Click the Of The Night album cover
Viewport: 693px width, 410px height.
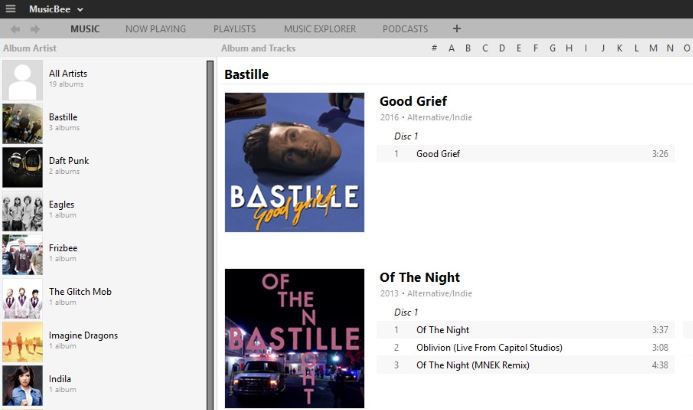pos(294,338)
